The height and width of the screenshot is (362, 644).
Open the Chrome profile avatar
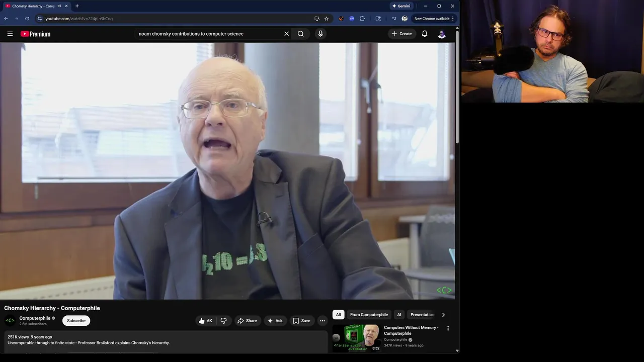[x=405, y=19]
